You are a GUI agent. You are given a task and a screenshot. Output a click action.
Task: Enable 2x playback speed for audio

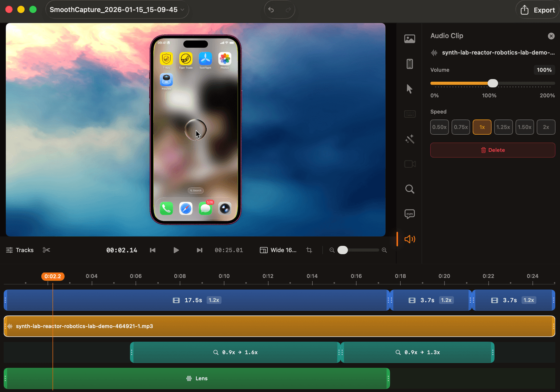point(546,127)
